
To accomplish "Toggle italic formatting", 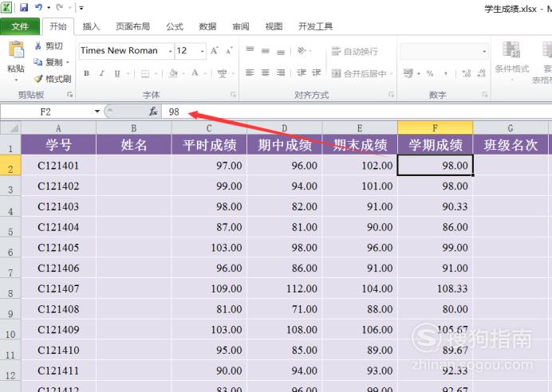I will tap(102, 73).
